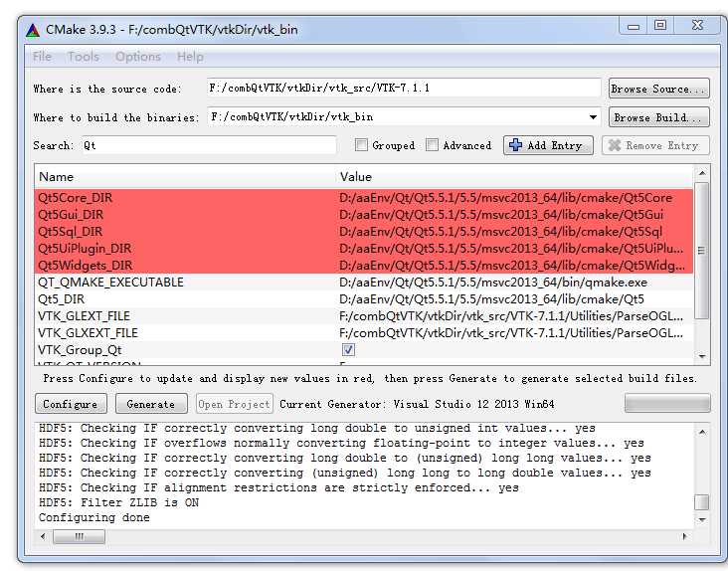Screen dimensions: 728x571
Task: Select the QT_QMAKE_EXECUTABLE entry name
Action: 111,283
